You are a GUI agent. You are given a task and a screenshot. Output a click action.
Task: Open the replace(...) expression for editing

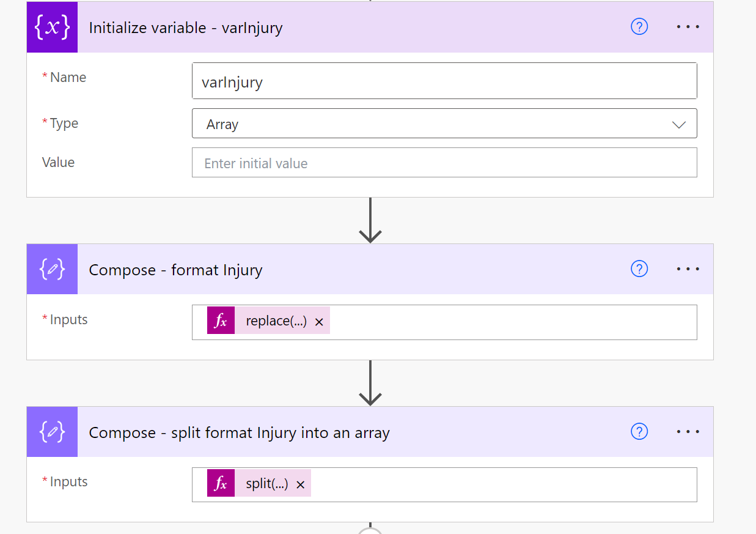pos(276,321)
